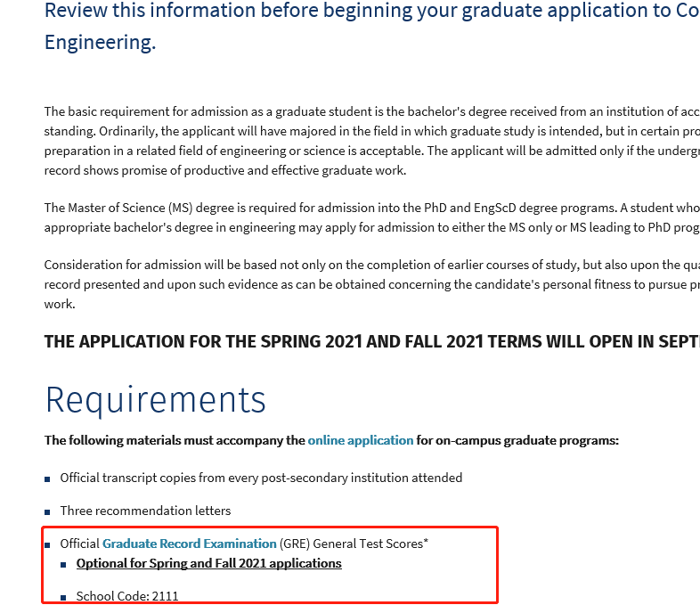The width and height of the screenshot is (700, 605).
Task: Click the School Code: 2111 text
Action: 127,596
